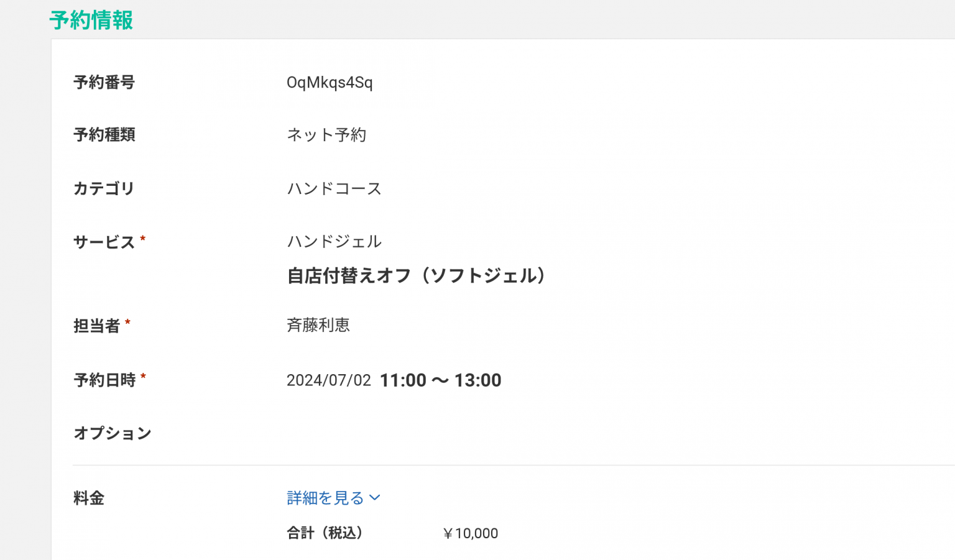Click the 予約種類 label
Viewport: 955px width, 560px height.
coord(104,135)
